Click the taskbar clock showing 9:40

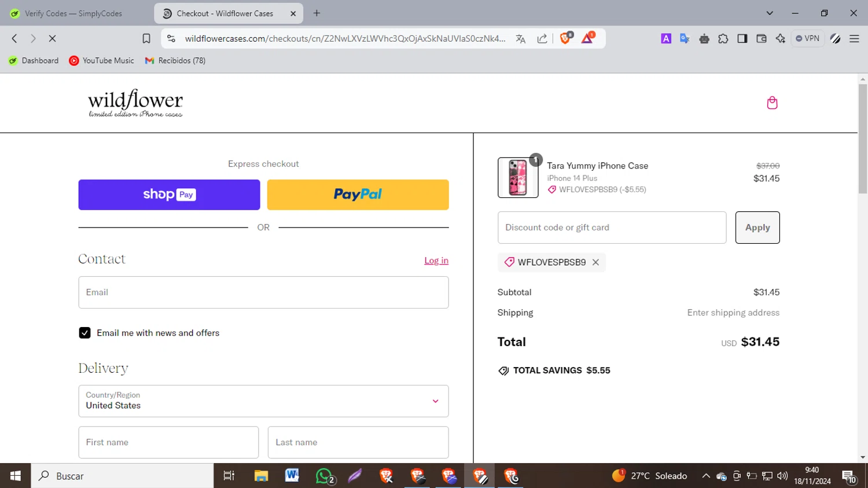click(812, 476)
